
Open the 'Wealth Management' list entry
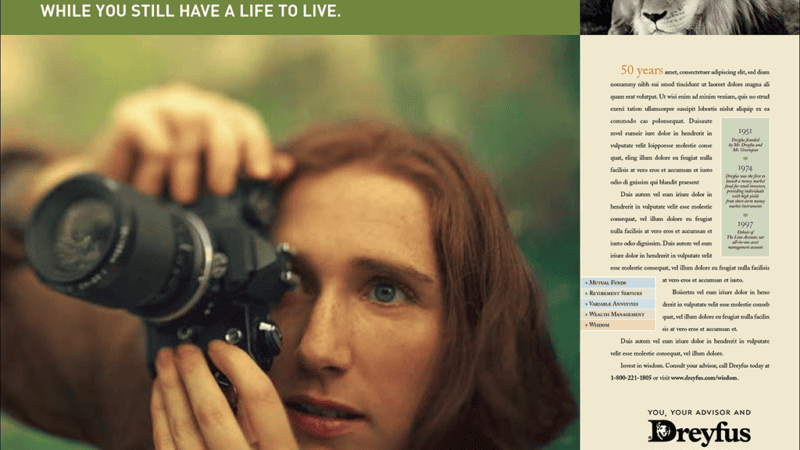[x=617, y=314]
